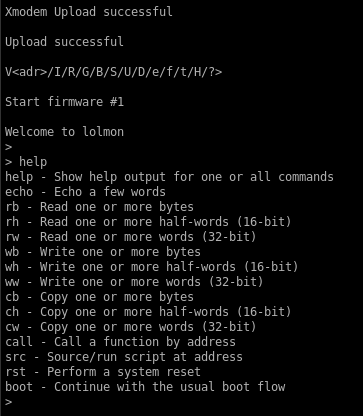Click the 'ch' copy half-words line
This screenshot has height=416, width=363.
coord(148,312)
